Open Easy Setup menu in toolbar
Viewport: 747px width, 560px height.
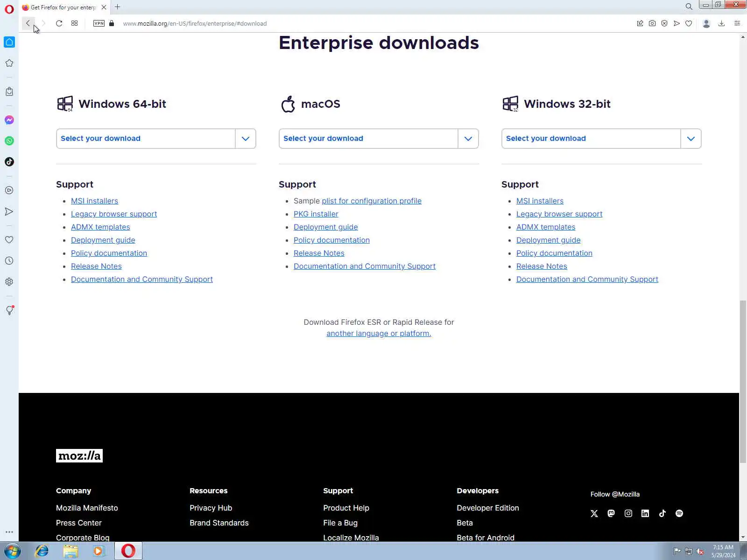point(737,23)
